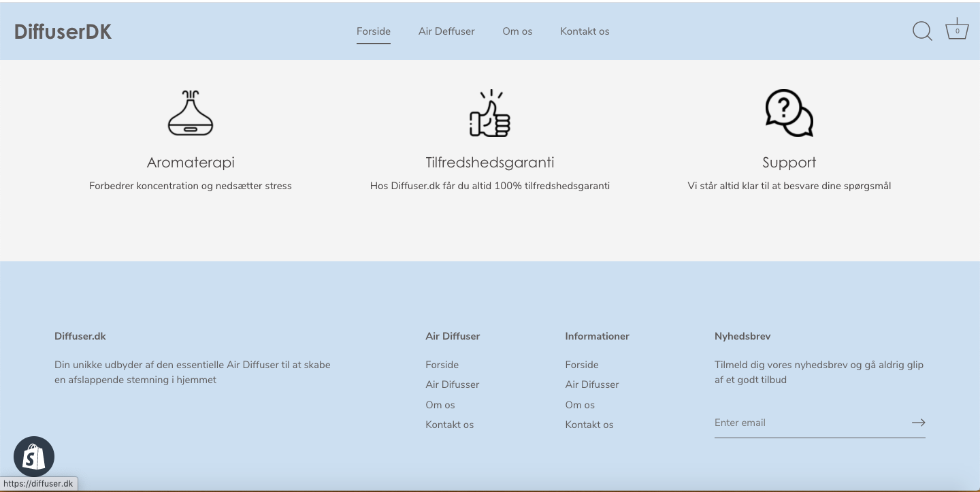This screenshot has width=980, height=492.
Task: Click Air Difusser under Air Diffuser footer column
Action: (x=453, y=384)
